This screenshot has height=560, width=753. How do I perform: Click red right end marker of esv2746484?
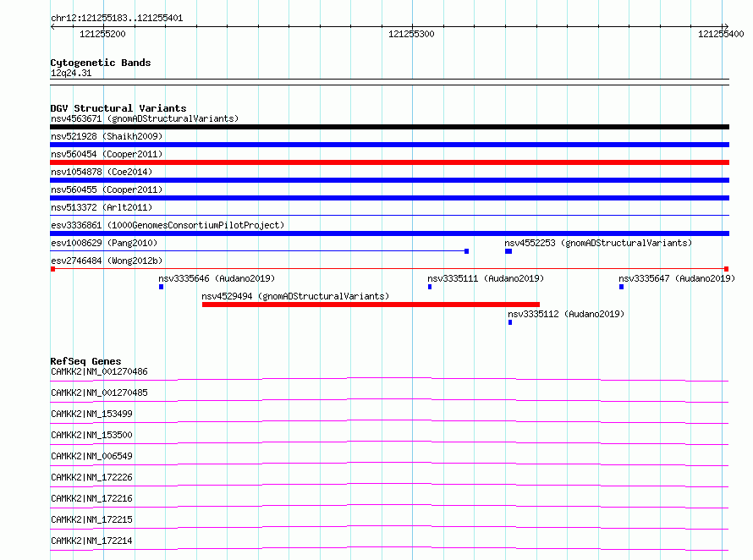click(727, 269)
